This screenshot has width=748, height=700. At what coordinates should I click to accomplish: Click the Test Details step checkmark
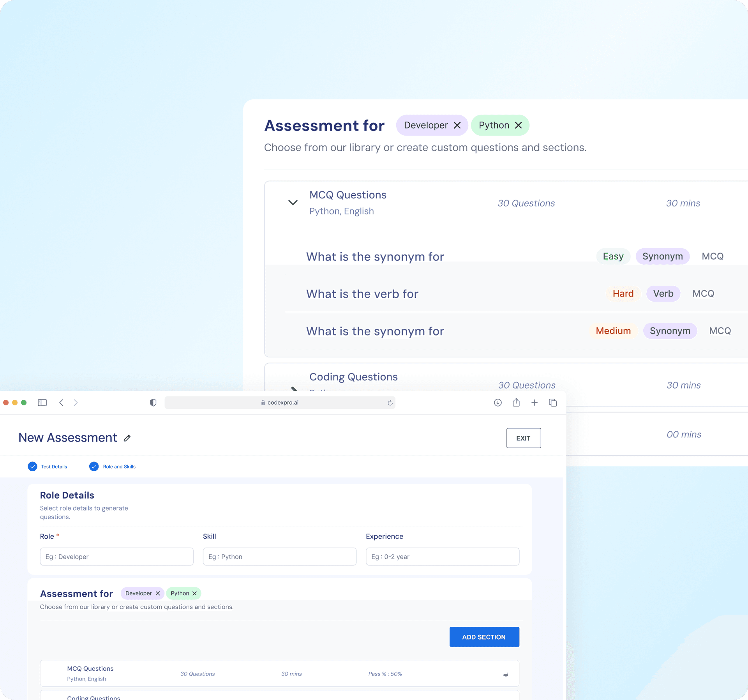pos(32,466)
